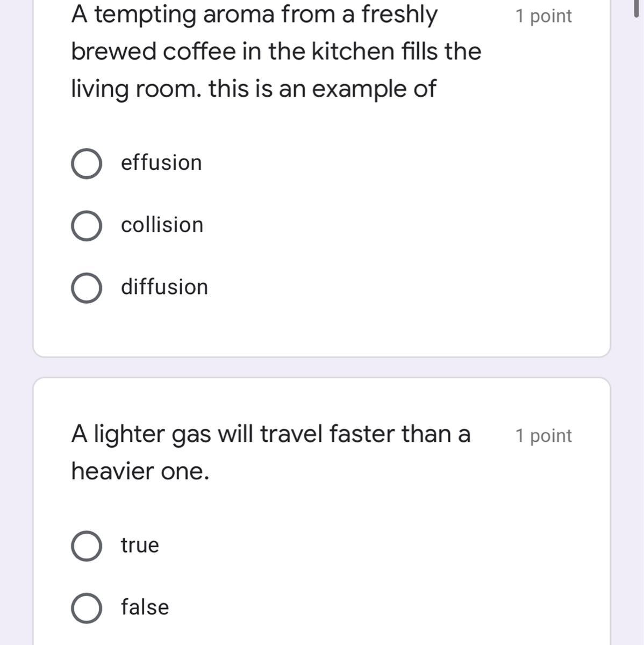The height and width of the screenshot is (645, 644).
Task: Click "1 point" beside the lighter gas question
Action: click(x=543, y=436)
